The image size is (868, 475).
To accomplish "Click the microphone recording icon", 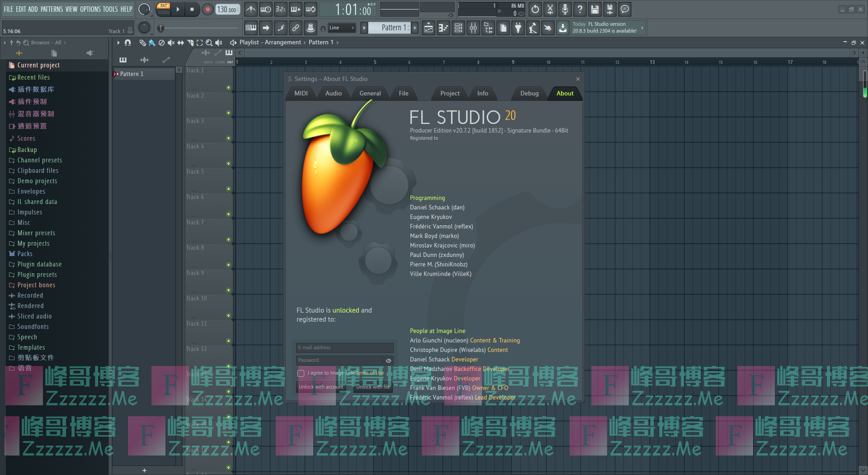I will coord(565,9).
